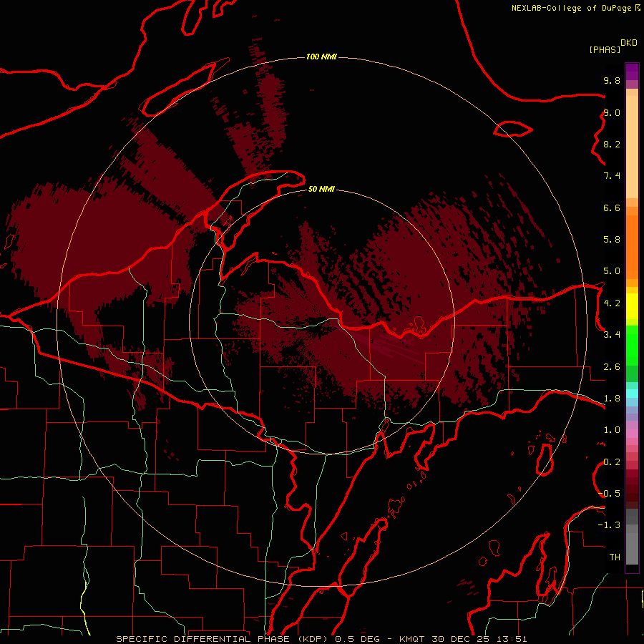Click the 100 NMI range ring label
Image resolution: width=644 pixels, height=644 pixels.
click(x=321, y=57)
